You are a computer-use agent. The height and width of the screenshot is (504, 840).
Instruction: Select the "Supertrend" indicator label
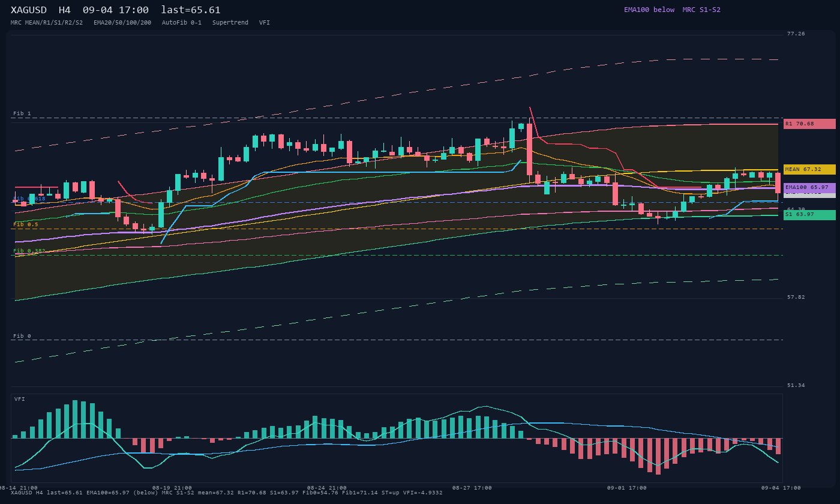click(230, 23)
